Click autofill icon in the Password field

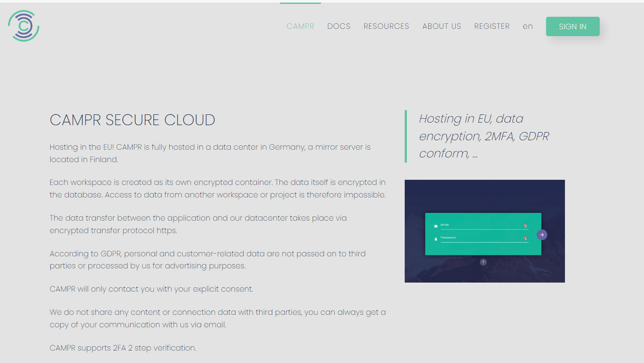tap(525, 238)
